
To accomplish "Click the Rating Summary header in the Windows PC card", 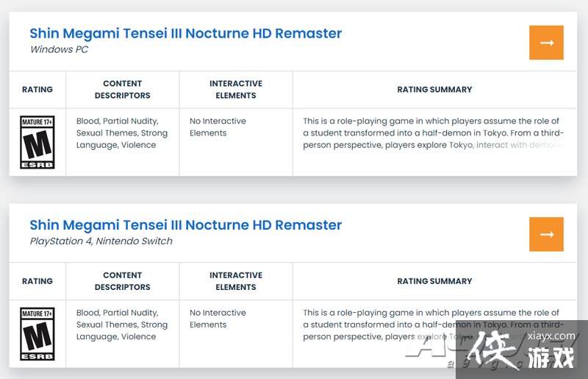I will 434,89.
